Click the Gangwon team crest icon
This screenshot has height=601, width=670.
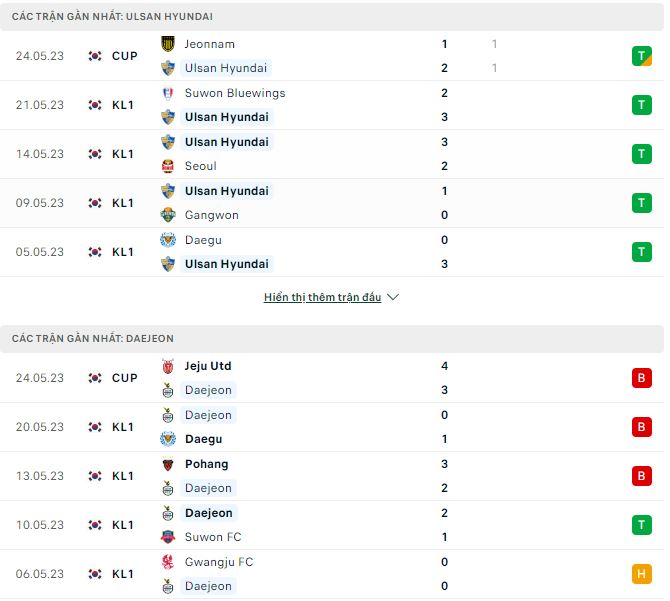pos(168,215)
